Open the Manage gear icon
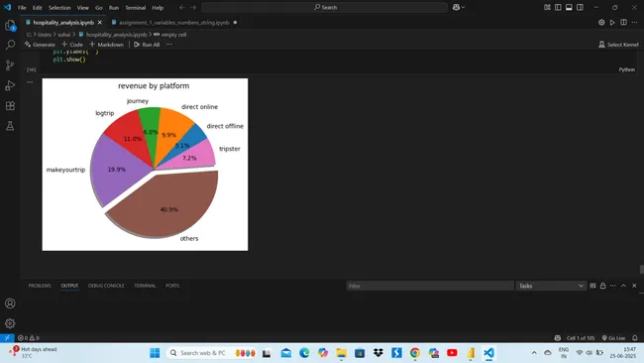Screen dimensions: 644x363 click(10, 323)
